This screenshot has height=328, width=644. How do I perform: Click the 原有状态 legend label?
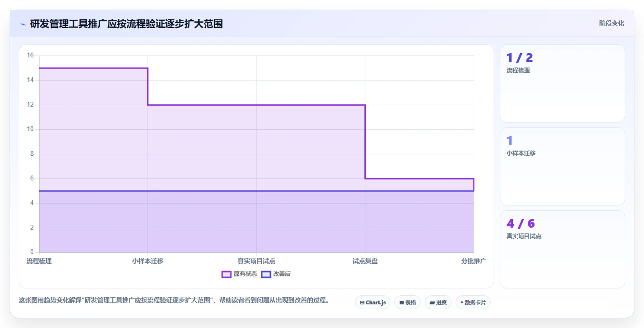[x=245, y=274]
